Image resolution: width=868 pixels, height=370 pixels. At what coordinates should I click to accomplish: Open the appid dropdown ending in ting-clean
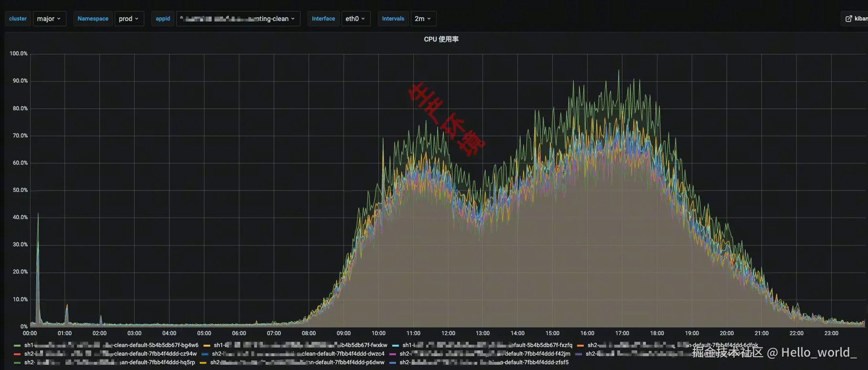click(238, 19)
